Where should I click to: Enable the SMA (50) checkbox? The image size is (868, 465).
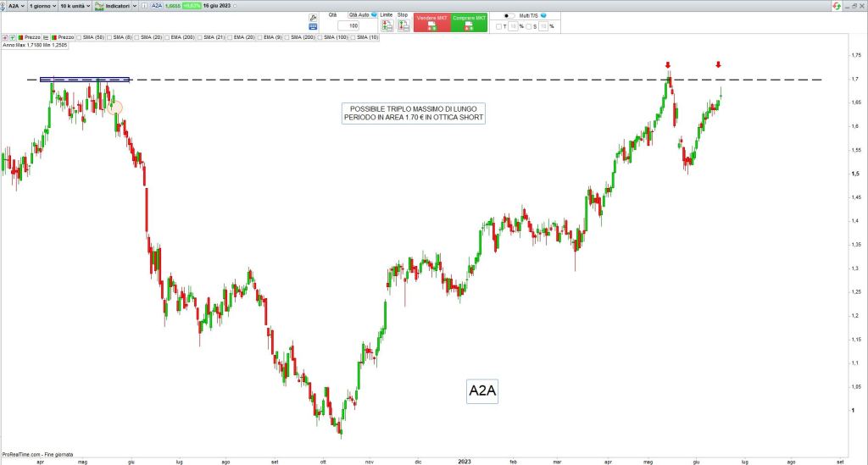click(79, 37)
